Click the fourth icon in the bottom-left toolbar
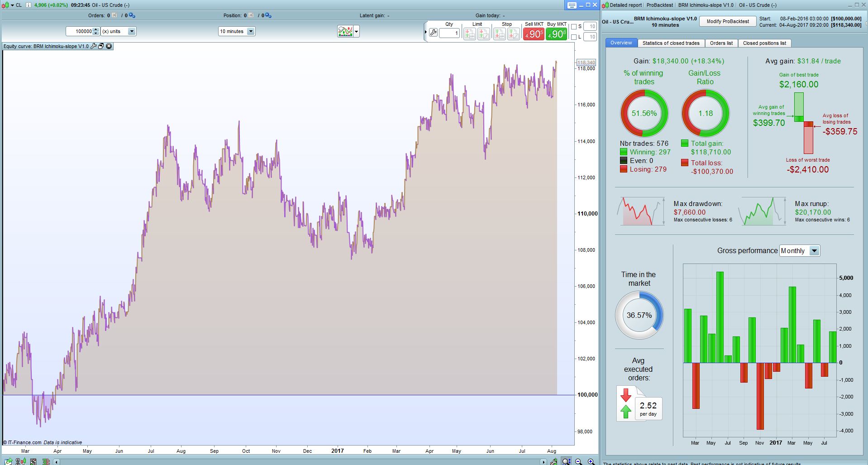The height and width of the screenshot is (465, 868). (45, 462)
